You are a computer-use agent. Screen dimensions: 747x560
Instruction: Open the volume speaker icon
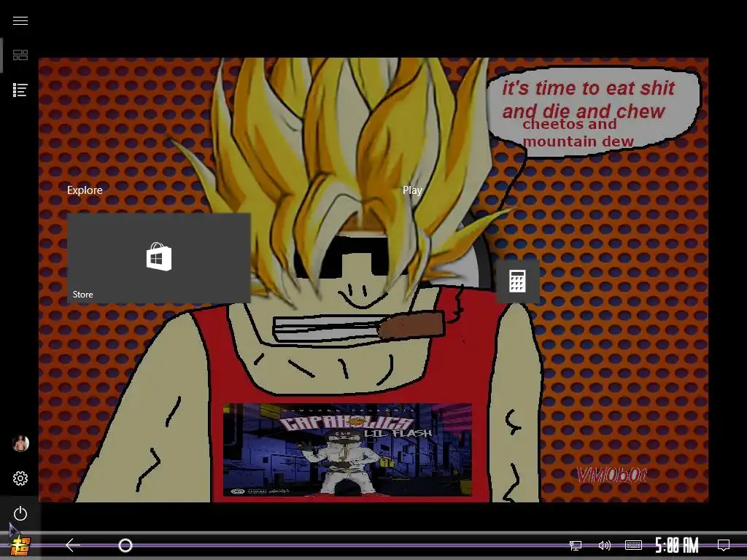(604, 545)
